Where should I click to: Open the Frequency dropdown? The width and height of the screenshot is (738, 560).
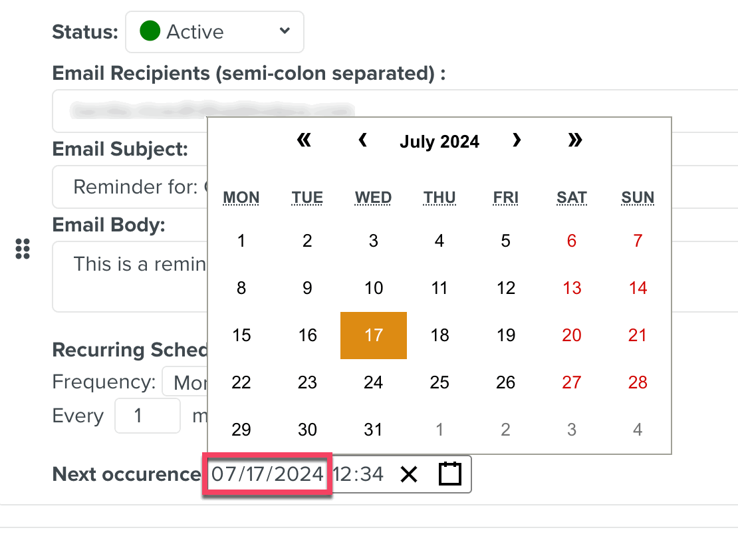[185, 382]
